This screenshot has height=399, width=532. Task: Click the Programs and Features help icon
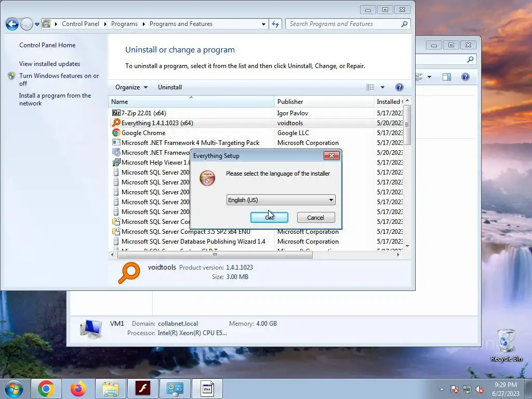pos(400,87)
